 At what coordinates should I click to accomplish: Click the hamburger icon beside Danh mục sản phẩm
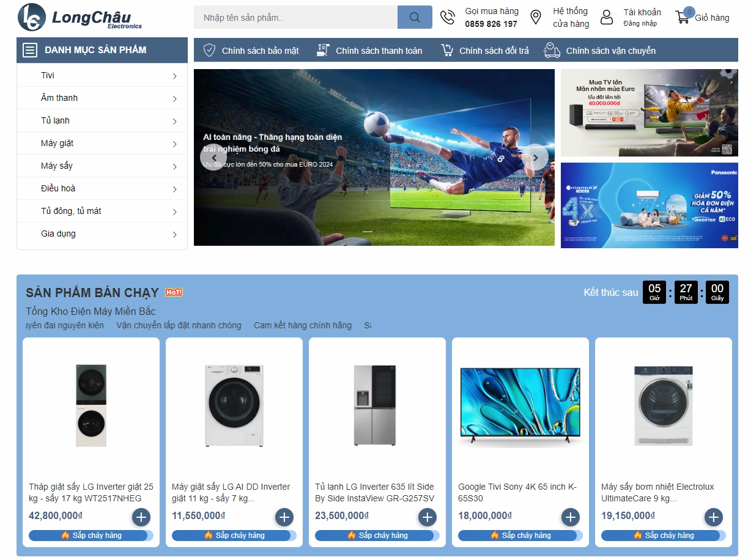coord(30,50)
